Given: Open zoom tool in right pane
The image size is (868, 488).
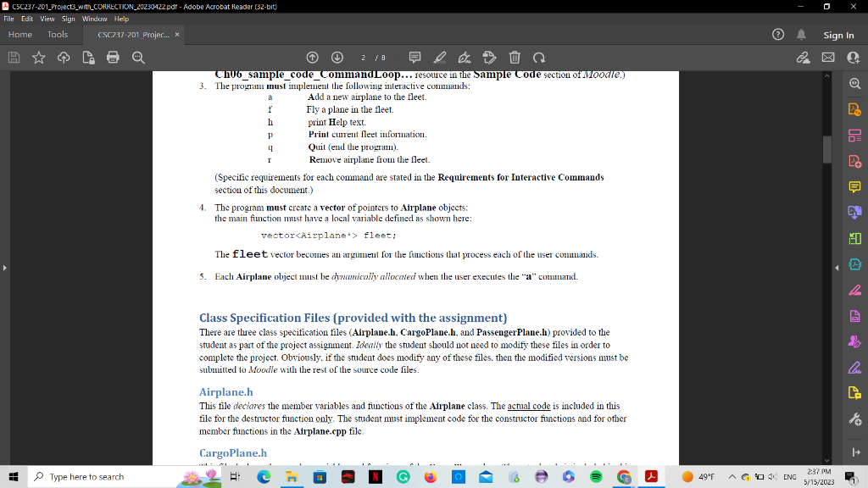Looking at the screenshot, I should (x=854, y=84).
